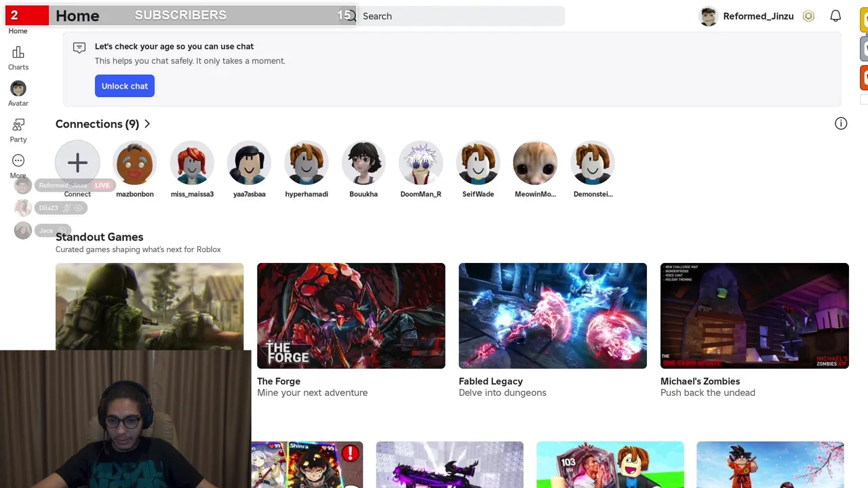Click the Standout Games heading
868x488 pixels.
[x=100, y=237]
